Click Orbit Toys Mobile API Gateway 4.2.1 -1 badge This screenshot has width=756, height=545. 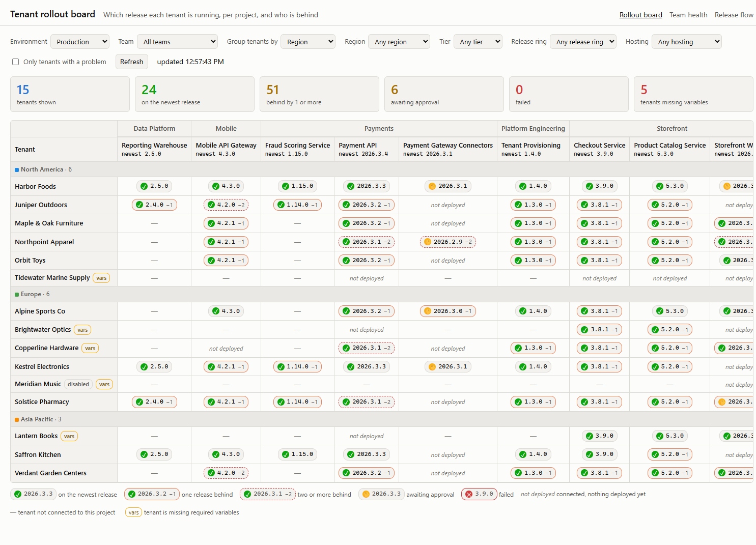pos(226,260)
